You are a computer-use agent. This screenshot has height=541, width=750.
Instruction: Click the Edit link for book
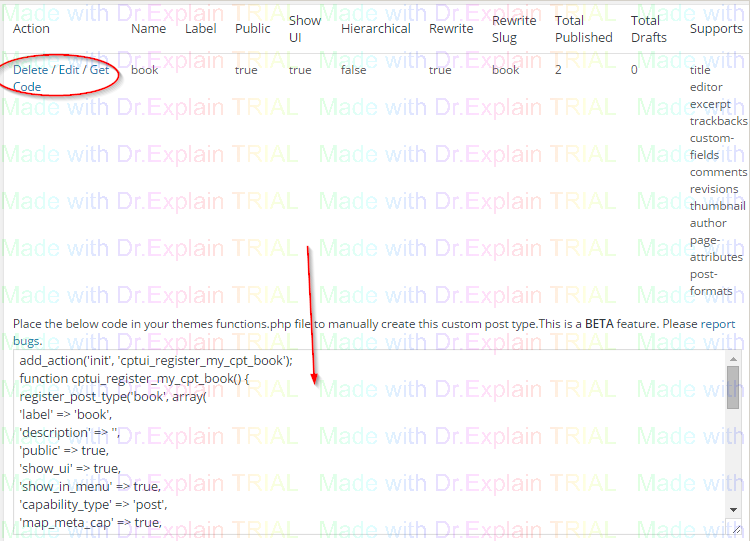click(x=71, y=70)
